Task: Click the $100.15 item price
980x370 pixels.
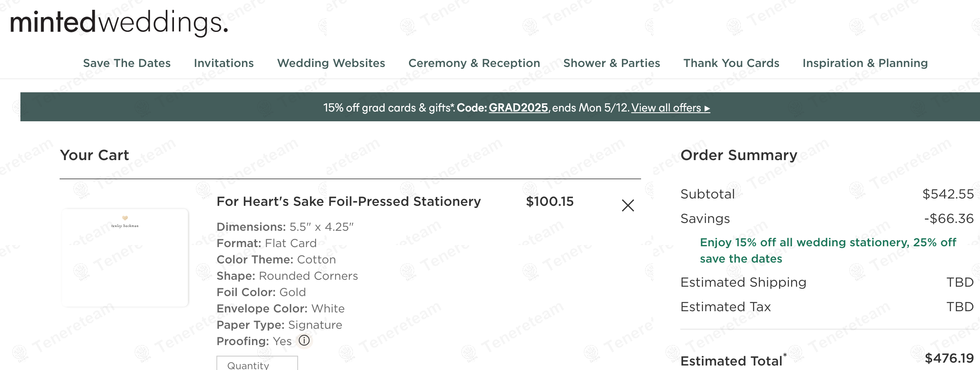Action: pos(550,201)
